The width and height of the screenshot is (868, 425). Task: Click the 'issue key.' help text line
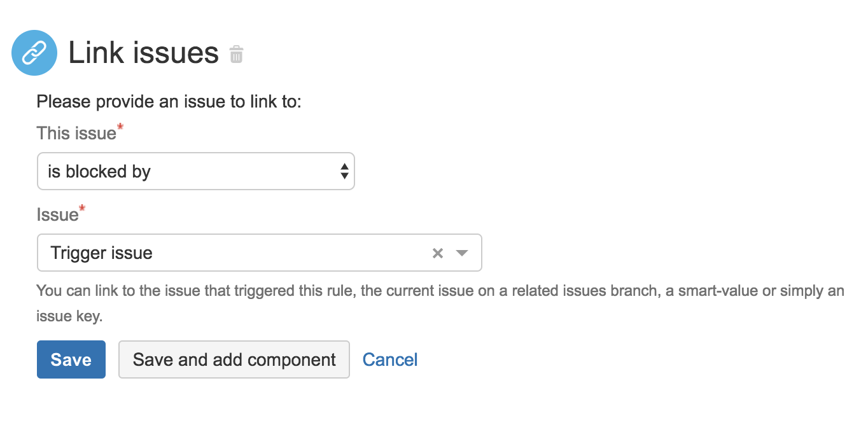tap(69, 316)
